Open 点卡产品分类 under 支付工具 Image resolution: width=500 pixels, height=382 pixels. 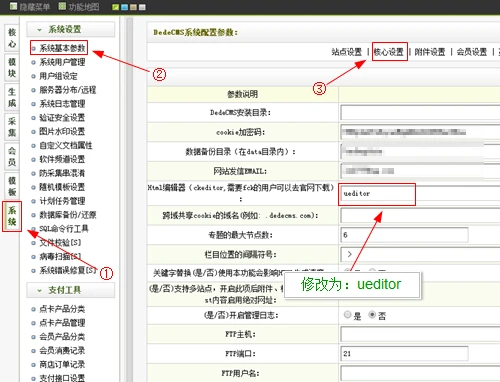pyautogui.click(x=62, y=309)
